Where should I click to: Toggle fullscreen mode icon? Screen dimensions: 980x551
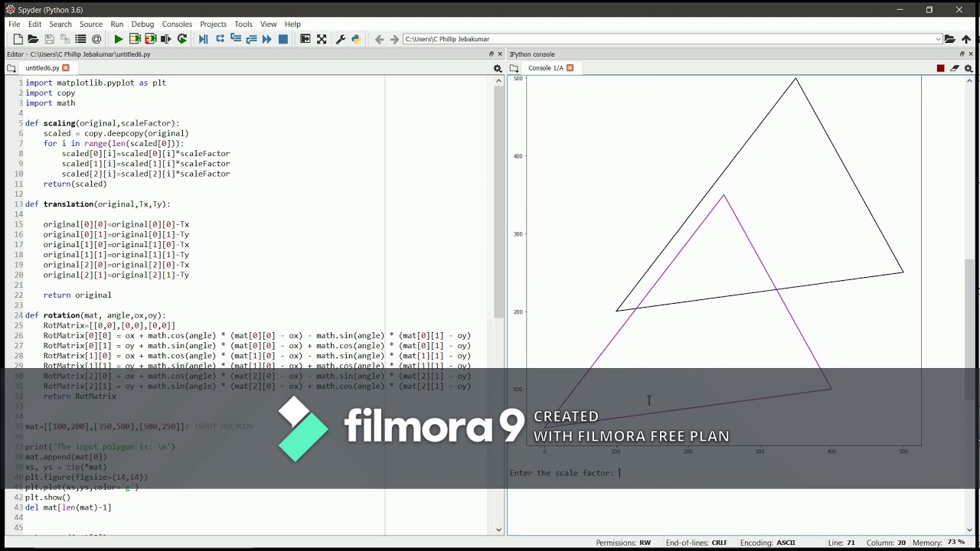[x=322, y=39]
